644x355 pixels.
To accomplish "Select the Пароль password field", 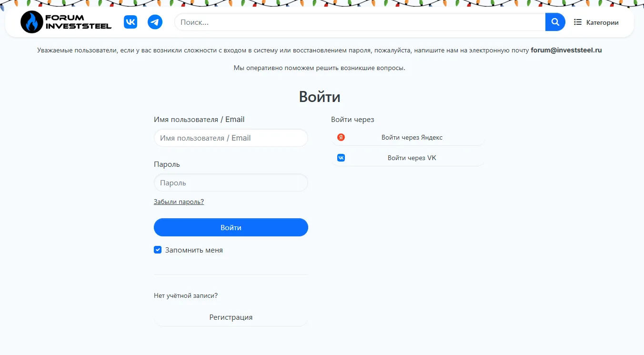I will click(x=231, y=183).
